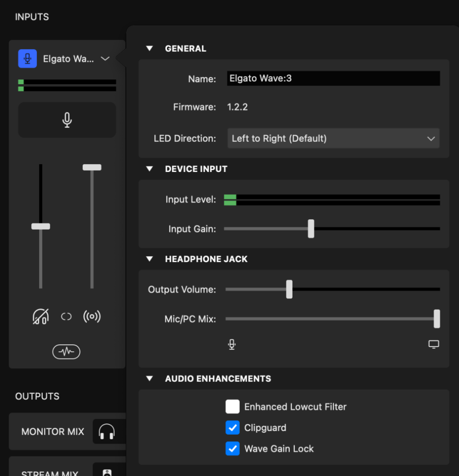
Task: Mute the microphone with the large mic button
Action: point(67,120)
